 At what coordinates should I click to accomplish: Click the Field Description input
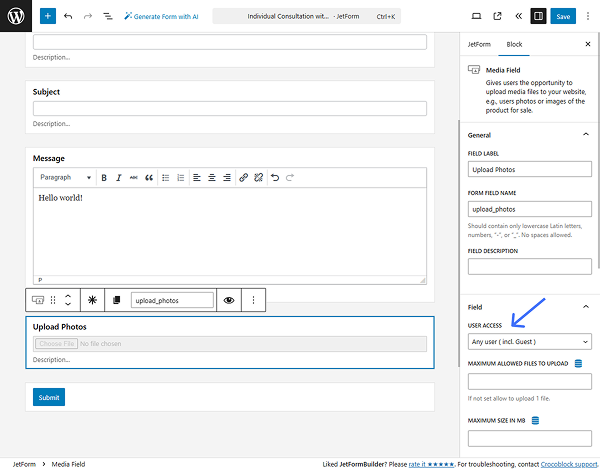[x=530, y=266]
